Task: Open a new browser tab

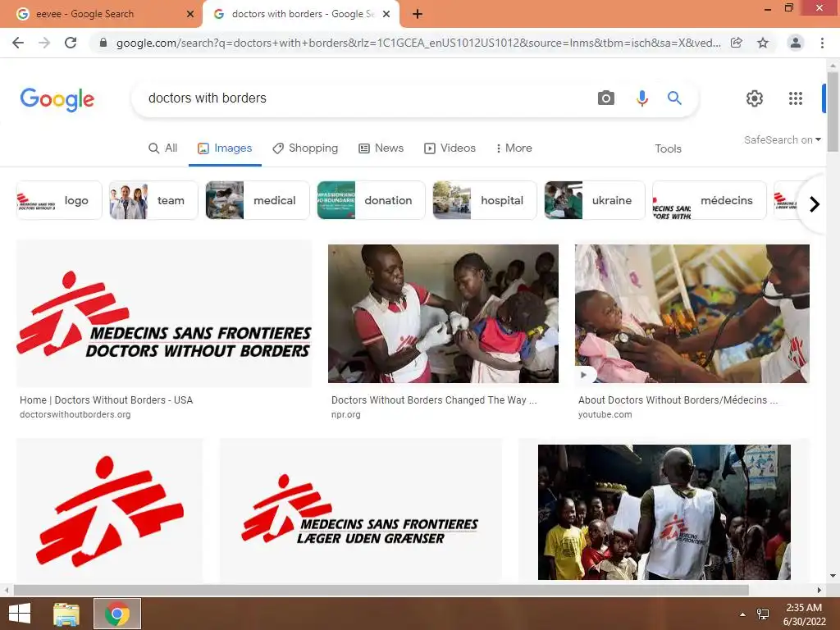Action: click(x=418, y=14)
